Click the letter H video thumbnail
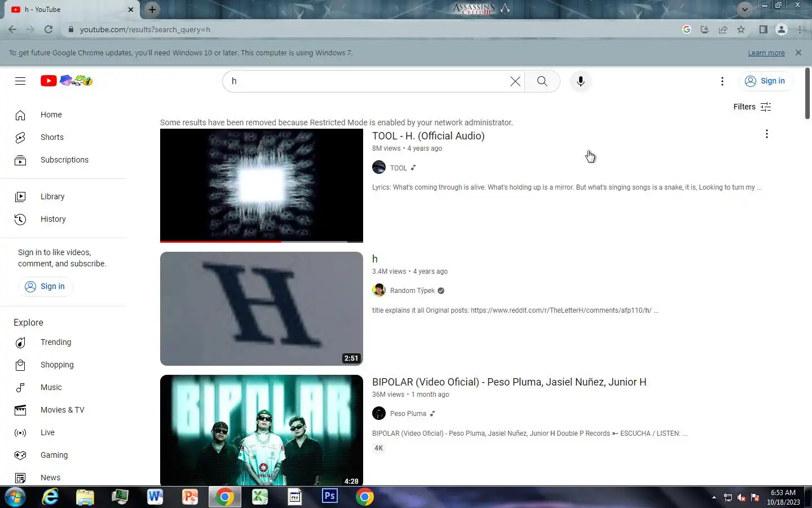The height and width of the screenshot is (508, 812). tap(262, 309)
